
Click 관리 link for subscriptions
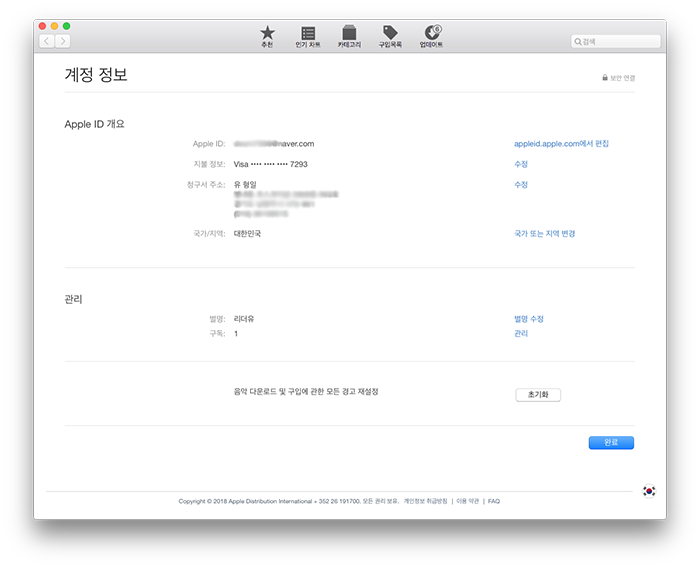(521, 333)
